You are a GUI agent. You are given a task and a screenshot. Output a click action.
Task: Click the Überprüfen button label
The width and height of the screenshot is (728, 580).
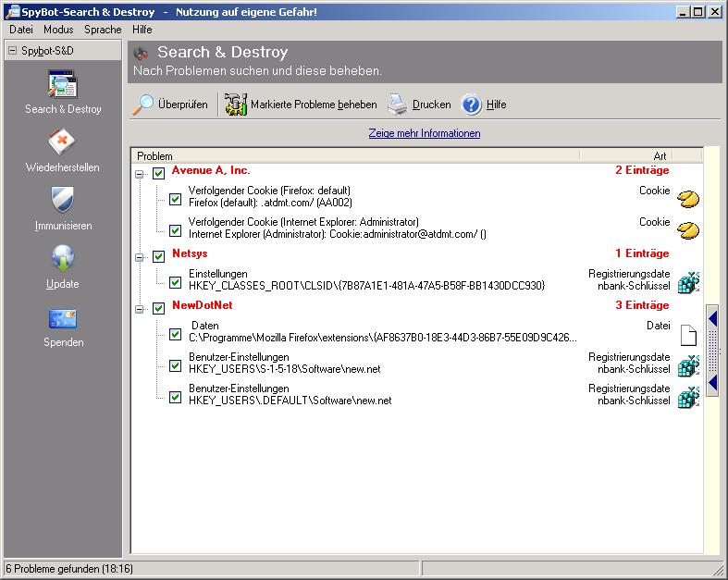click(183, 105)
